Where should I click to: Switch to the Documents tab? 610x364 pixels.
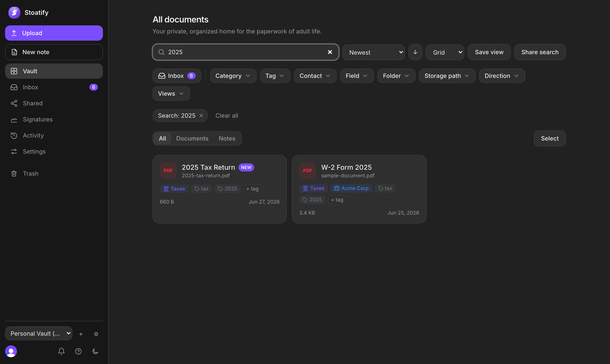coord(192,138)
